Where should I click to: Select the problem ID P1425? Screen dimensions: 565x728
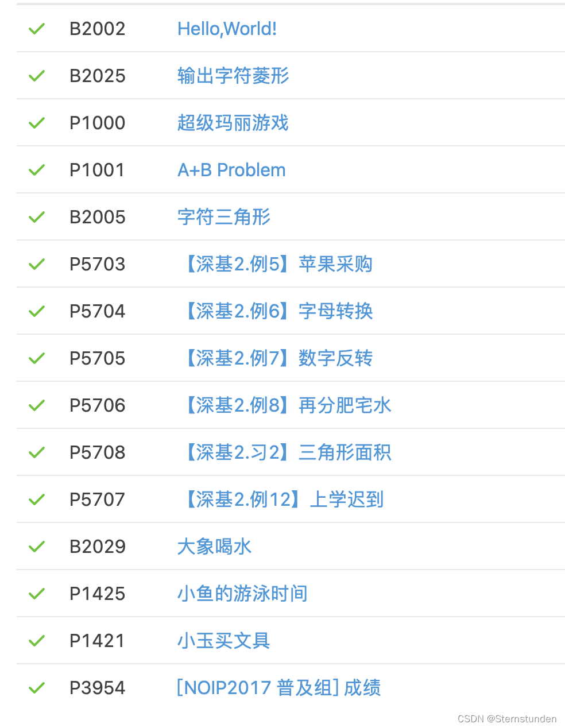point(97,594)
